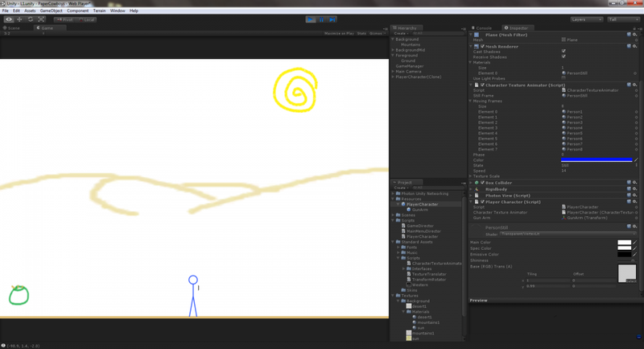
Task: Select the Move transform tool
Action: click(19, 19)
